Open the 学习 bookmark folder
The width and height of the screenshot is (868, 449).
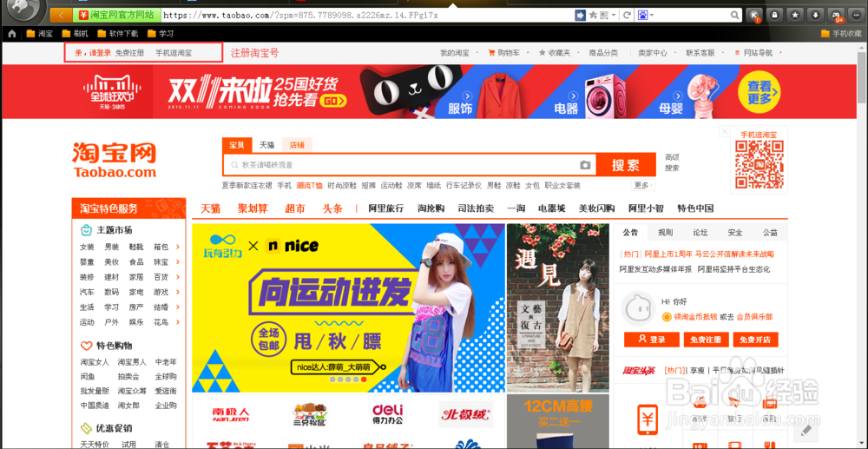coord(161,34)
